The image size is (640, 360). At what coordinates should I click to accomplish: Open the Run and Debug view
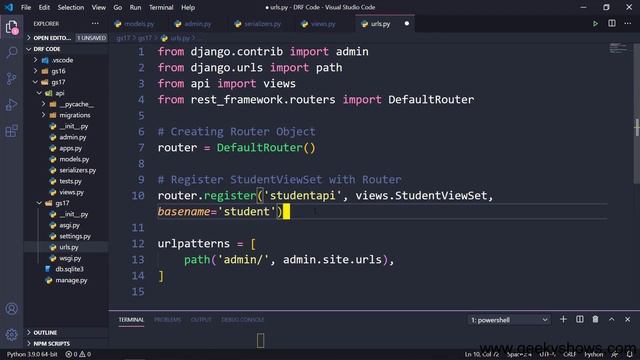point(11,104)
